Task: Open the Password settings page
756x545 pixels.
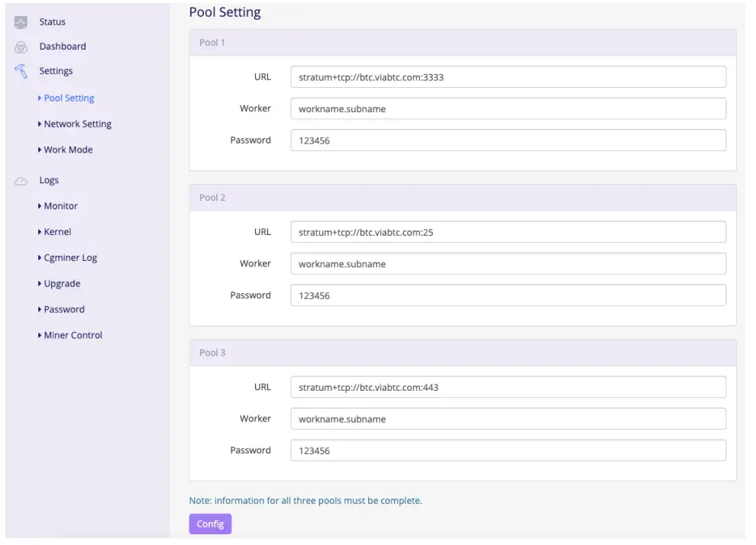Action: pyautogui.click(x=64, y=309)
